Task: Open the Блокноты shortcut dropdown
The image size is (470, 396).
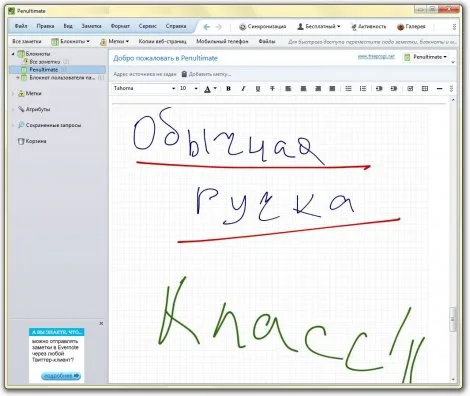Action: [70, 42]
